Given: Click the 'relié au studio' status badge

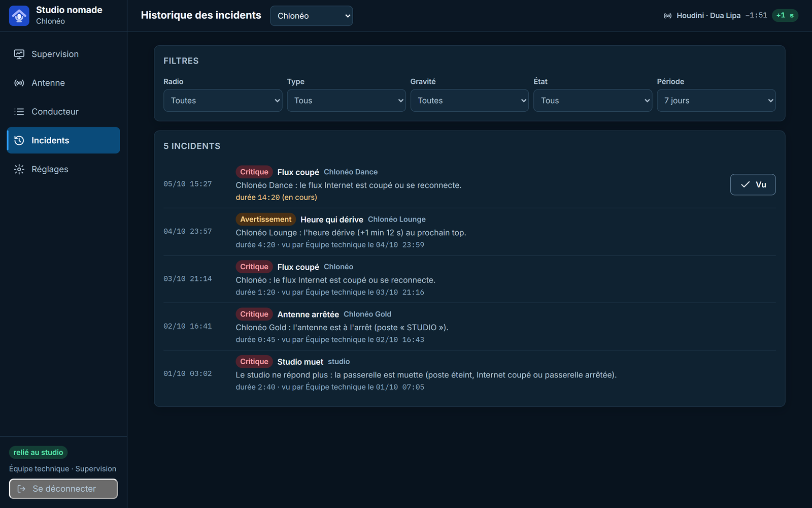Looking at the screenshot, I should click(x=38, y=452).
